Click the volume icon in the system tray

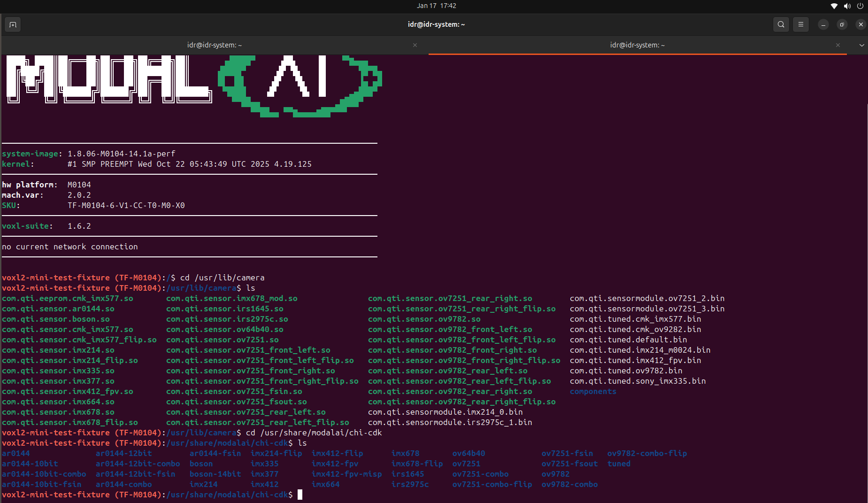pyautogui.click(x=847, y=6)
